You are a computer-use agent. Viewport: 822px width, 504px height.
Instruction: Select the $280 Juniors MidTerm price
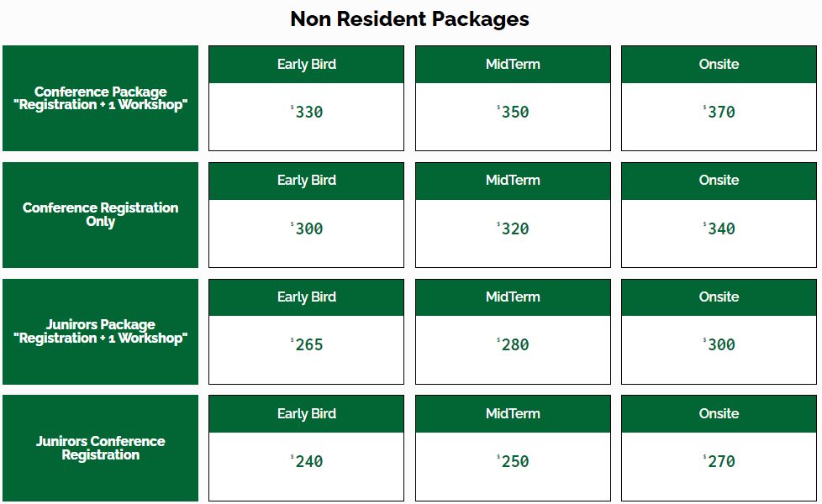tap(514, 345)
